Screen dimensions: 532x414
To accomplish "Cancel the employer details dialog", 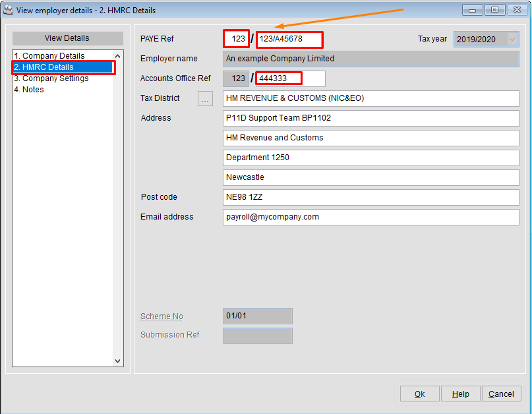I will [x=501, y=394].
